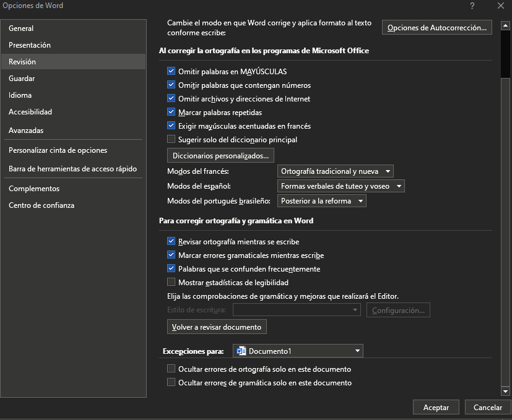Uncheck Marcar errores gramaticales mientras escribe
Image resolution: width=512 pixels, height=420 pixels.
click(x=171, y=255)
